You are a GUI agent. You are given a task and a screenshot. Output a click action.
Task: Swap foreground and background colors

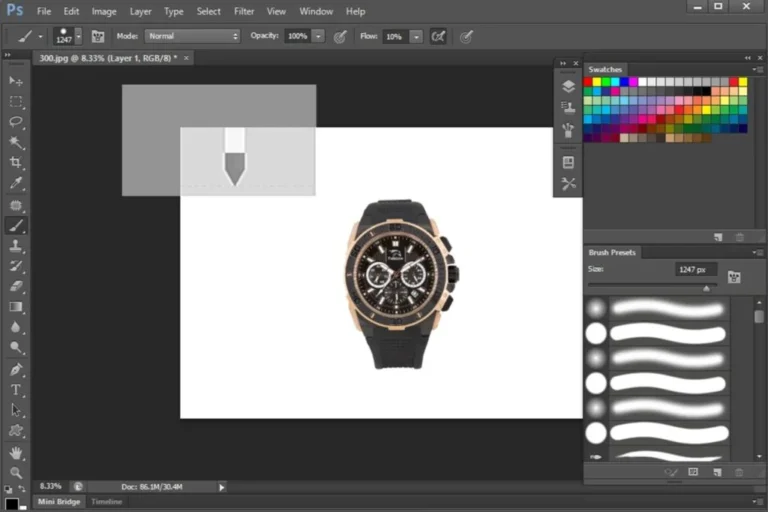[x=22, y=489]
